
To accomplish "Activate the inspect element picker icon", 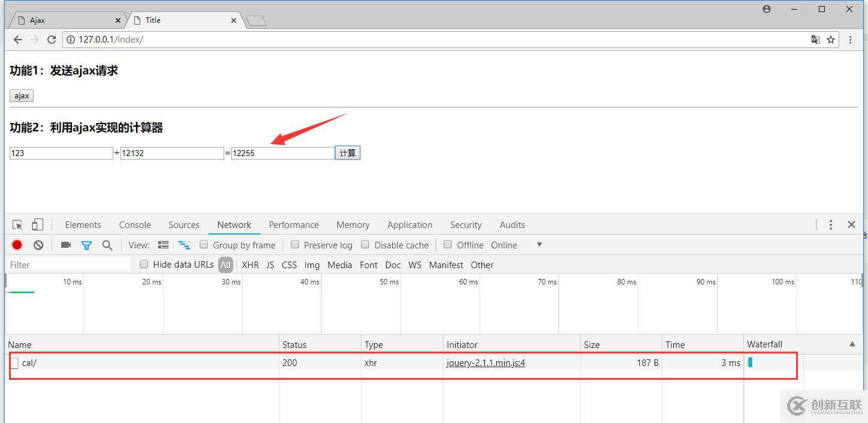I will point(17,225).
